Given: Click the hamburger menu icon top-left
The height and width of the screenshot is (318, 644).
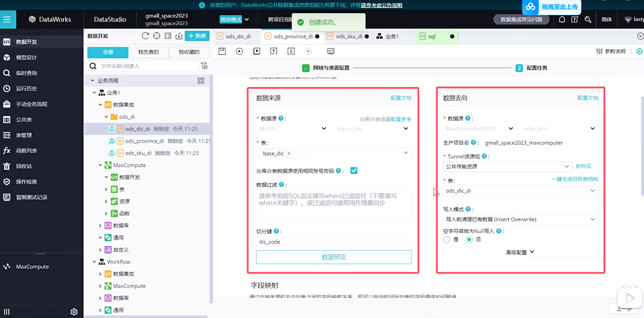Looking at the screenshot, I should [x=7, y=20].
